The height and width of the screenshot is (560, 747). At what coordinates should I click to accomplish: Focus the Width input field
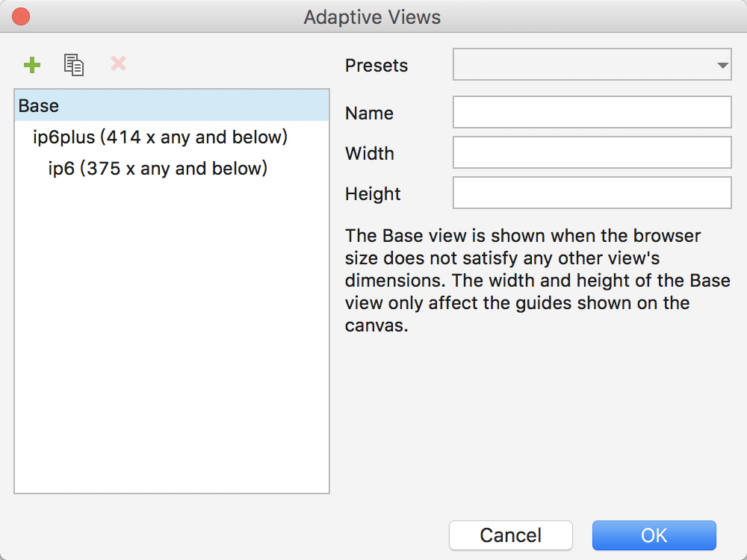pos(592,153)
